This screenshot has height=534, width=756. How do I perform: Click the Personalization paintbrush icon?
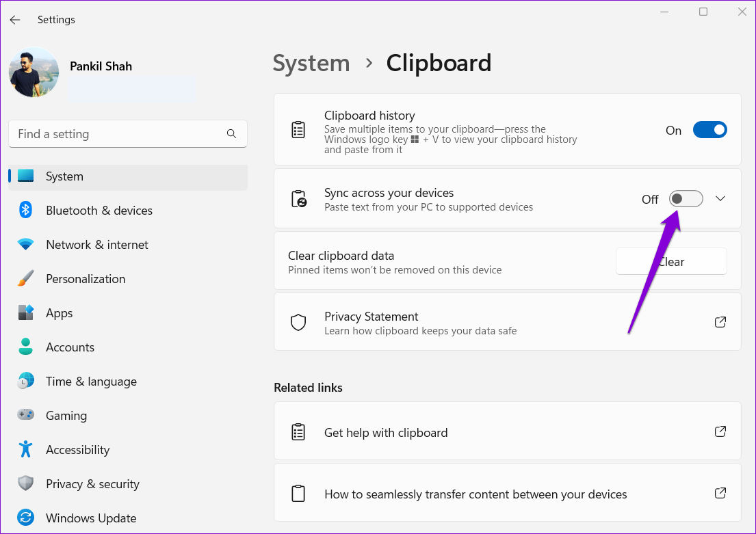(25, 278)
